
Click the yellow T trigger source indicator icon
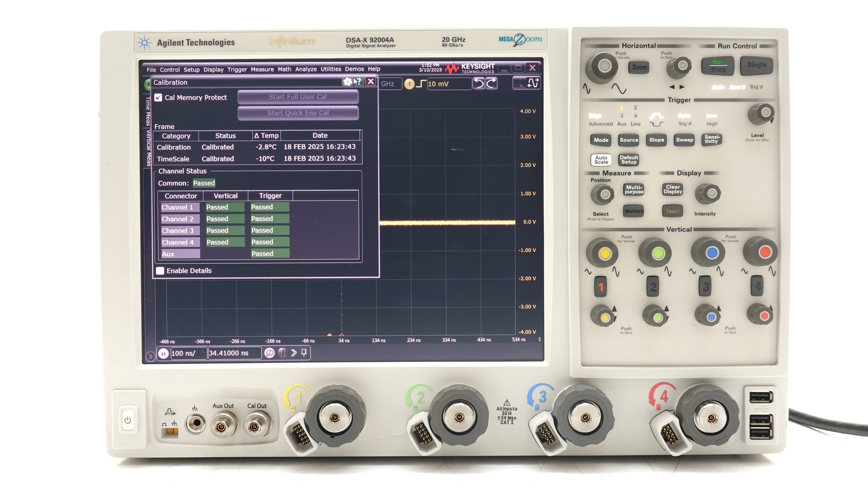[409, 84]
